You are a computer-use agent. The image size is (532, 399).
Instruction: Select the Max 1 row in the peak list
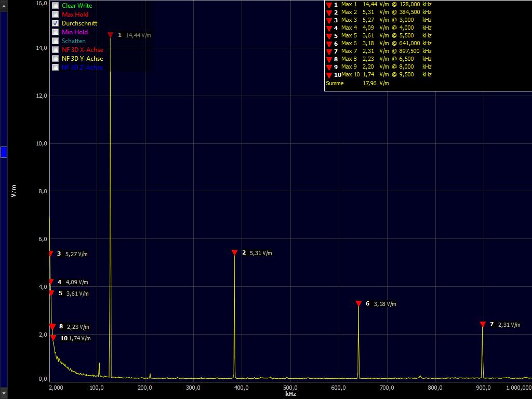(379, 4)
